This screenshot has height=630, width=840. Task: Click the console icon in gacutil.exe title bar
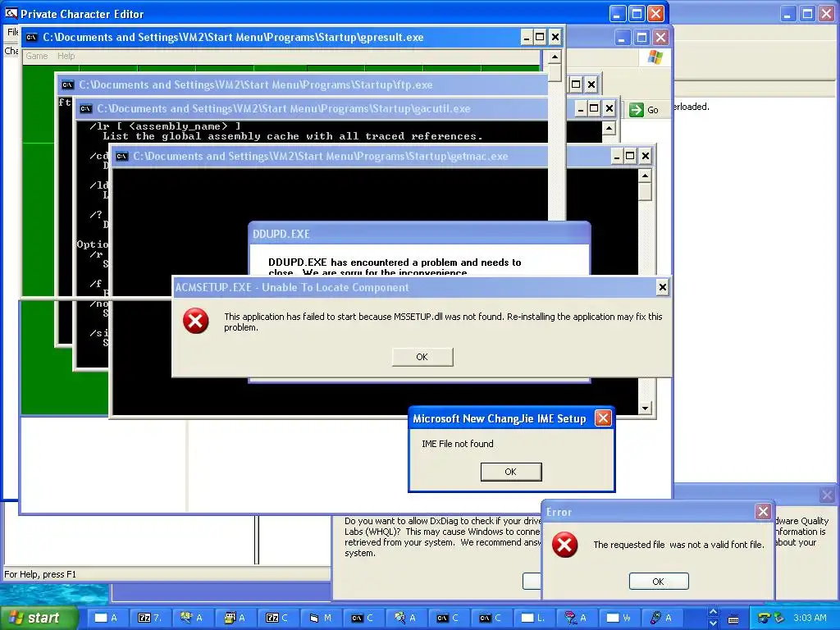point(85,109)
